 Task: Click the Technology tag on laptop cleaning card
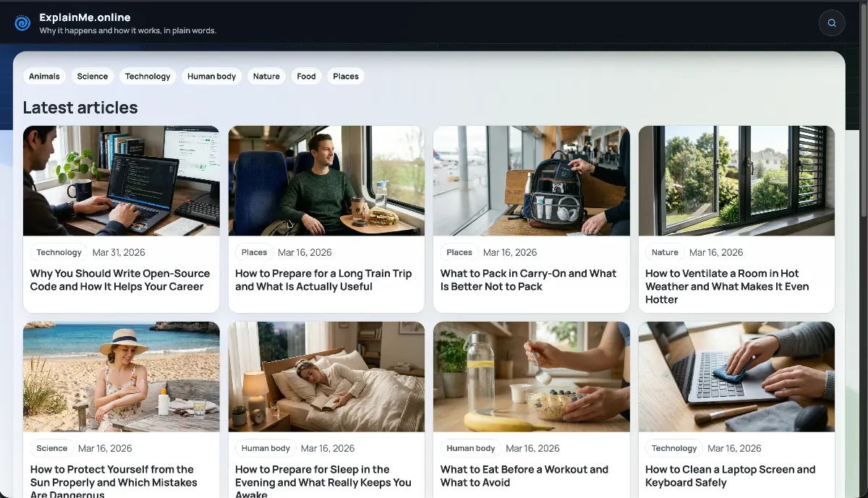pyautogui.click(x=673, y=448)
